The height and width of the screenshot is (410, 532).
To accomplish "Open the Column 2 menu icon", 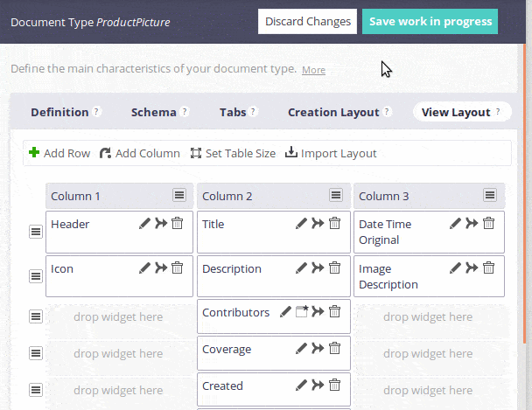I will point(336,195).
